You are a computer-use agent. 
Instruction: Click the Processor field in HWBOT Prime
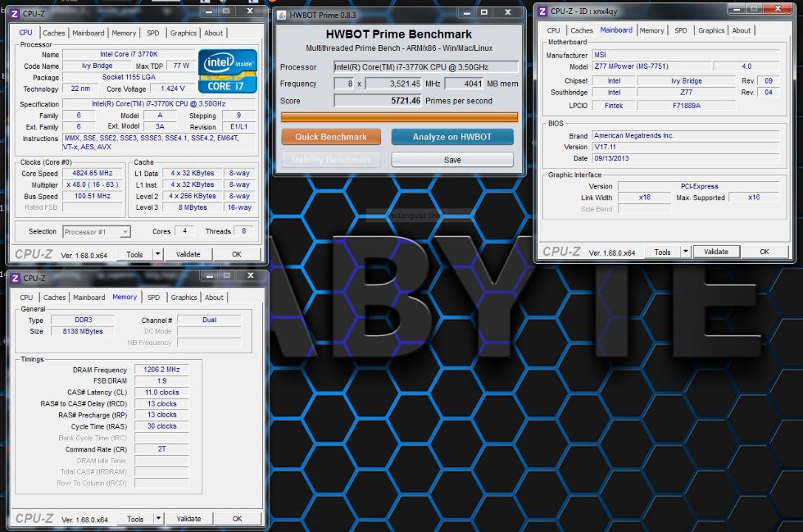click(426, 67)
